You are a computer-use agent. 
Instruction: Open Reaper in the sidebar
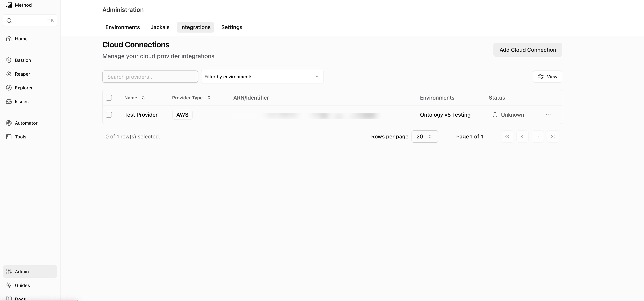pos(22,74)
